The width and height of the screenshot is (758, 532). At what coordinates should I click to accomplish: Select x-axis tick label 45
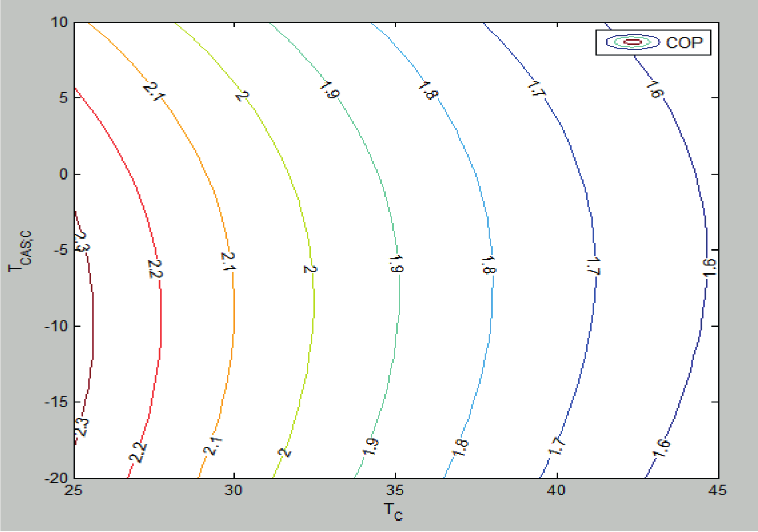point(717,490)
